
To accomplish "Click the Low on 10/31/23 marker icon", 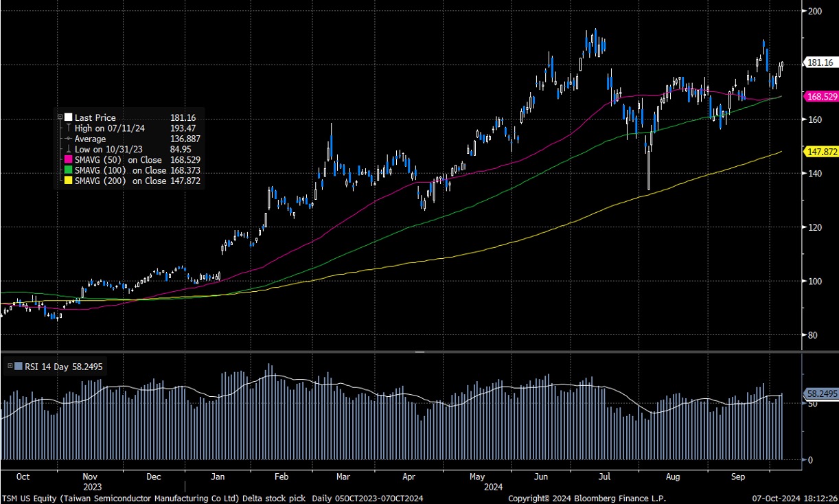I will 68,149.
